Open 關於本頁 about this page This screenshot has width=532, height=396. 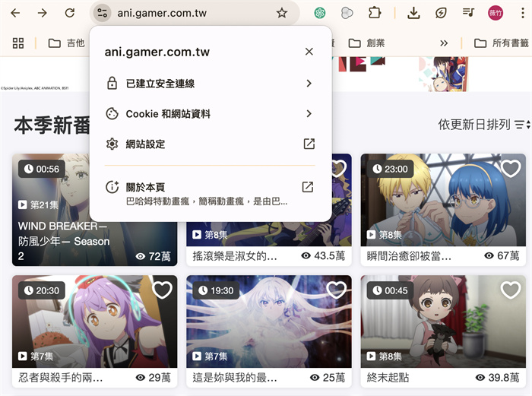tap(210, 193)
